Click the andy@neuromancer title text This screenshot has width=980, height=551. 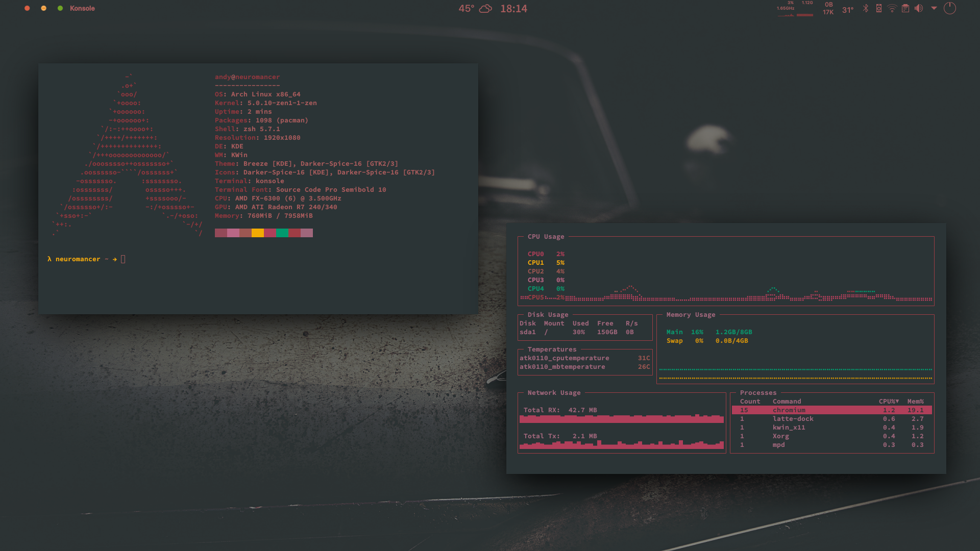pyautogui.click(x=247, y=77)
